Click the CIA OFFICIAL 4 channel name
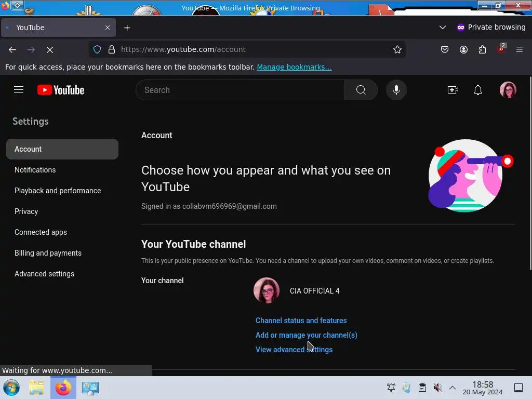The image size is (532, 399). 314,291
